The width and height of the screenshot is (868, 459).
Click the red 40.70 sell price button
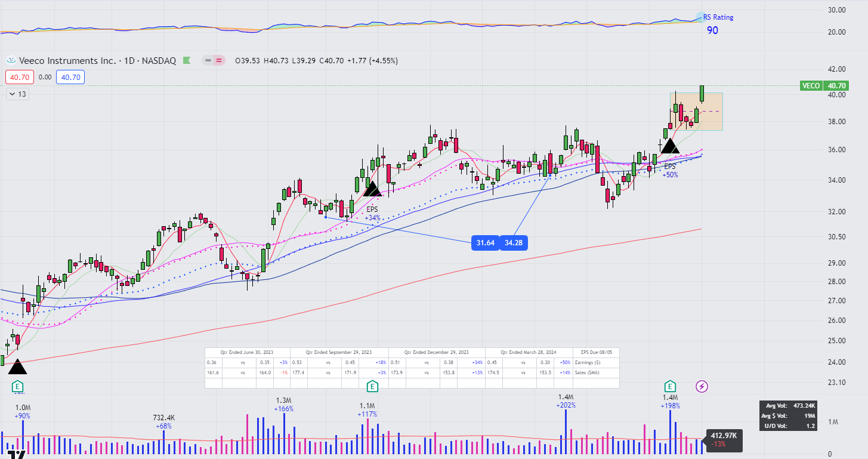(x=20, y=77)
